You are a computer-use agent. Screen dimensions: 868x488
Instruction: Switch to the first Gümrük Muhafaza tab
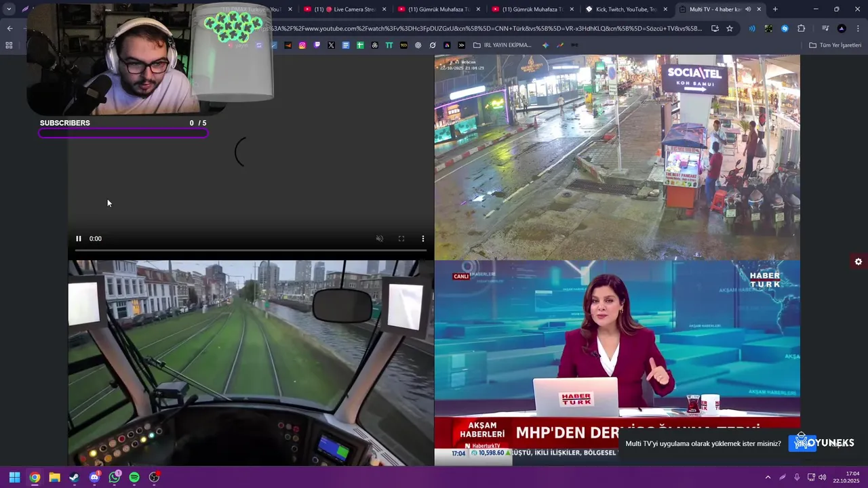coord(439,9)
